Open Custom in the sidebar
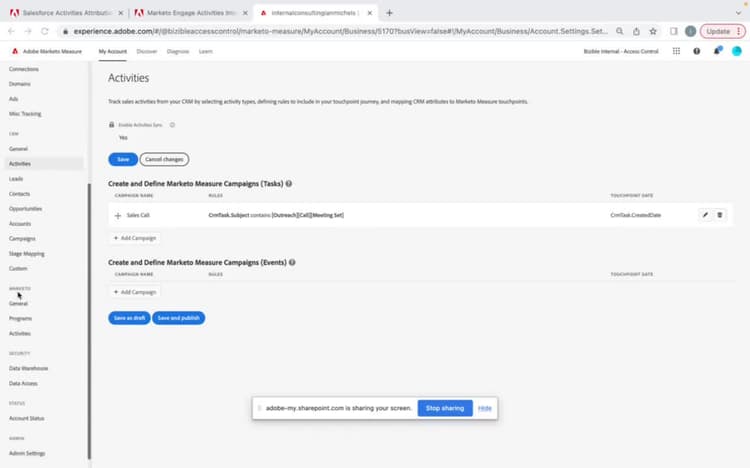 tap(18, 269)
